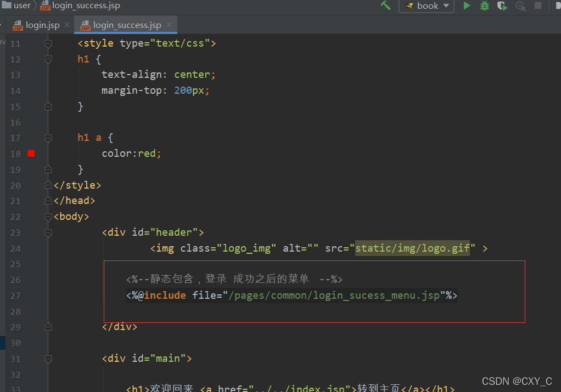This screenshot has height=392, width=561.
Task: Collapse the 'h1 a' rule fold on line 17
Action: (x=48, y=138)
